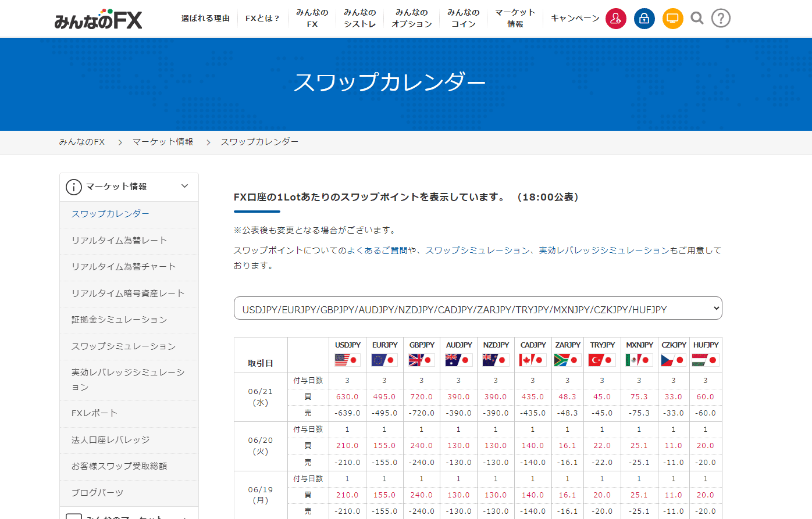The image size is (812, 519).
Task: Click the みんなのFX logo
Action: point(98,19)
